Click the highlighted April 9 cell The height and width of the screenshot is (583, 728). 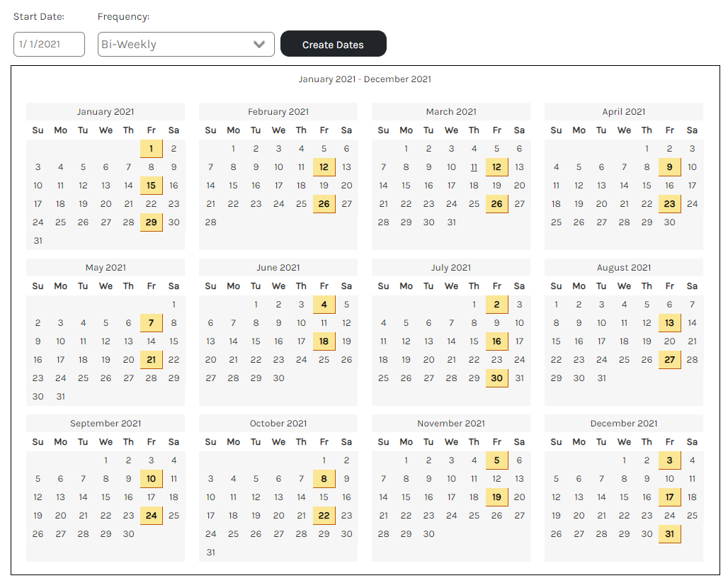(669, 166)
